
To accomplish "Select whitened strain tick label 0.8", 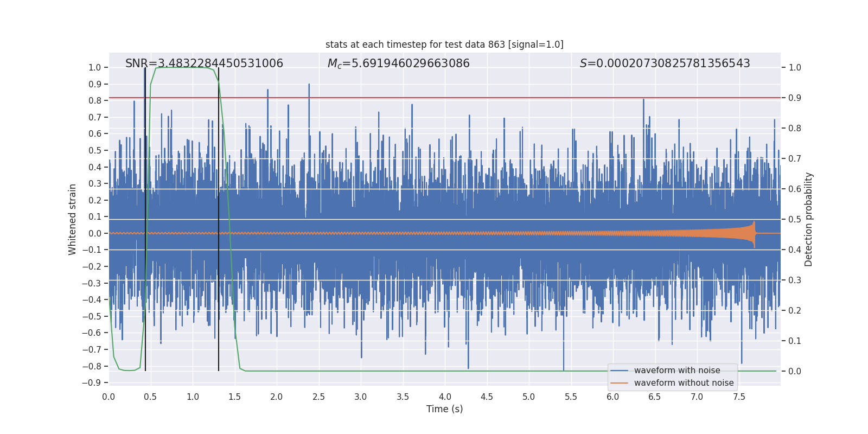I will (94, 101).
